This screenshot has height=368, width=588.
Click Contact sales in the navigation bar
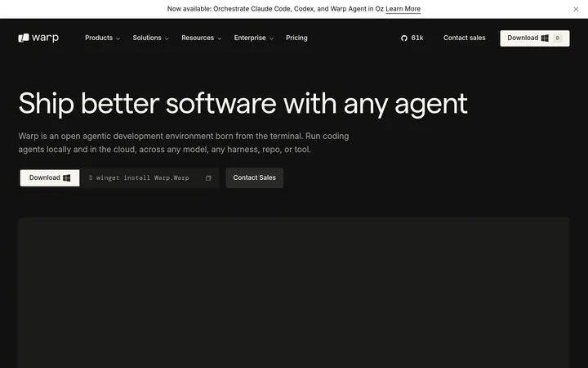tap(464, 38)
